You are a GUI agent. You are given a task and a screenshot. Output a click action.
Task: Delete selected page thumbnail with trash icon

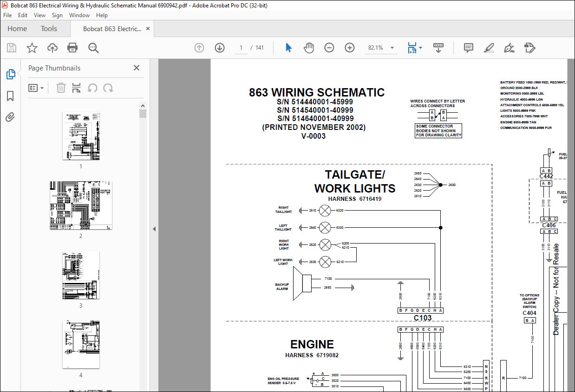click(x=61, y=88)
